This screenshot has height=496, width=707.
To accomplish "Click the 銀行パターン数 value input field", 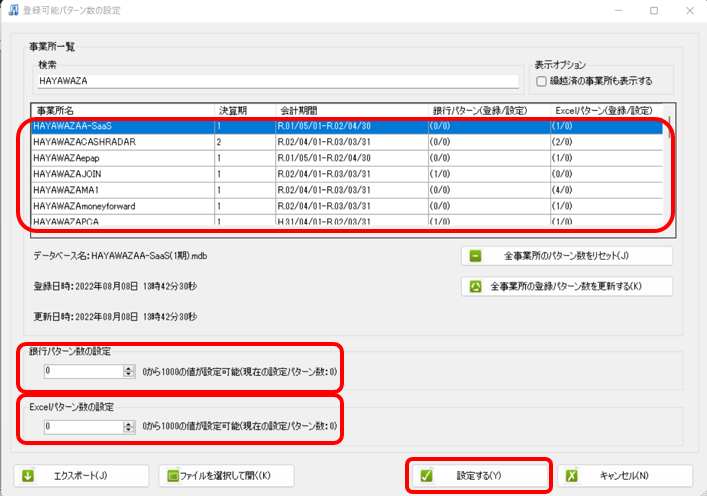I will [83, 372].
